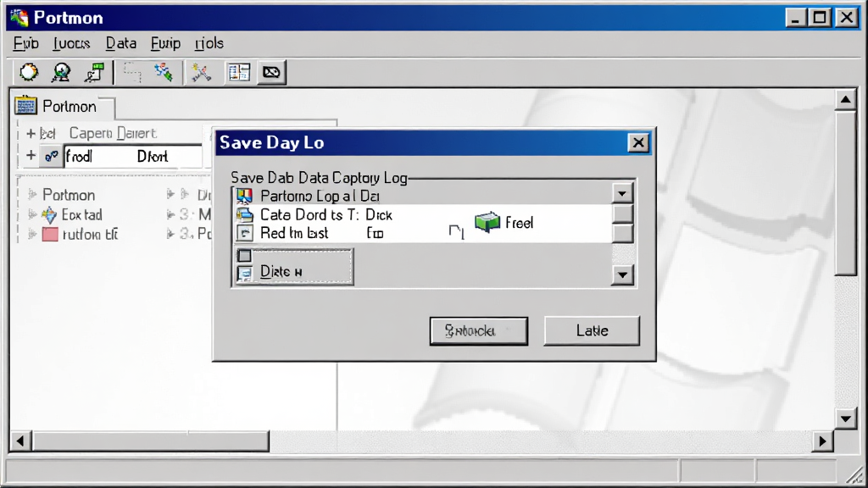
Task: Expand the Eox tad tree node arrow
Action: [x=32, y=214]
